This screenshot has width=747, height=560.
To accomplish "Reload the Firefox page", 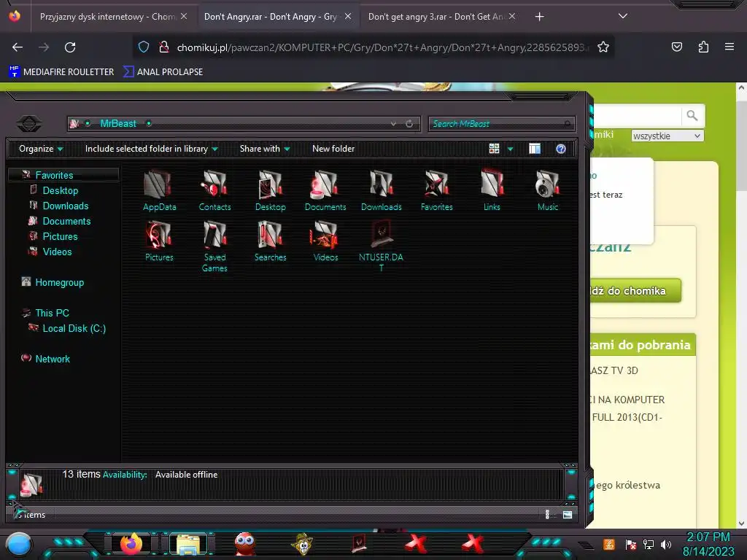I will point(70,47).
